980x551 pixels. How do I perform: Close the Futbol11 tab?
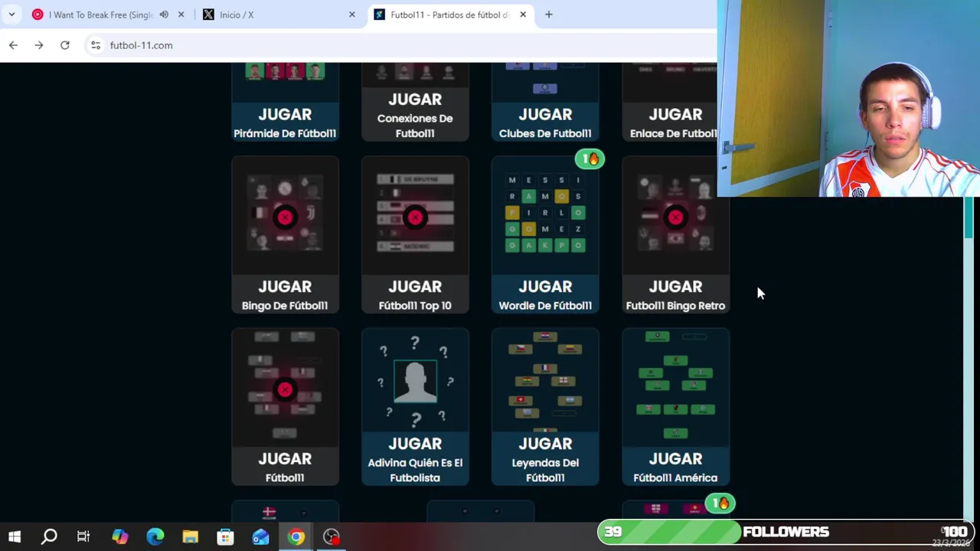pos(523,15)
